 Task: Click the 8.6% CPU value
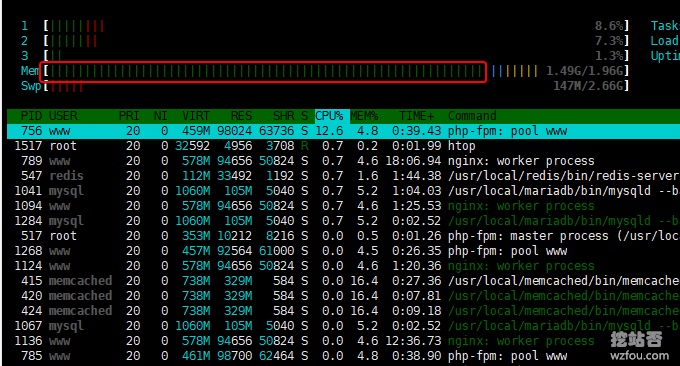tap(609, 26)
